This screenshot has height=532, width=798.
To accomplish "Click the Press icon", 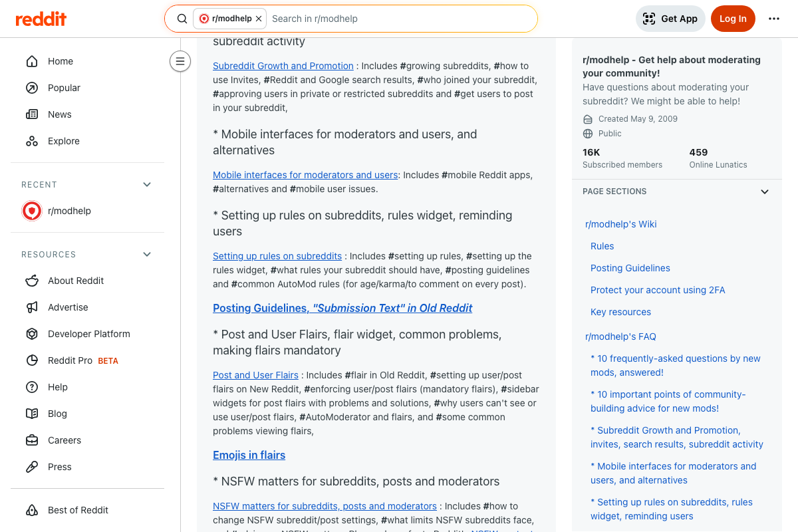I will pyautogui.click(x=32, y=467).
